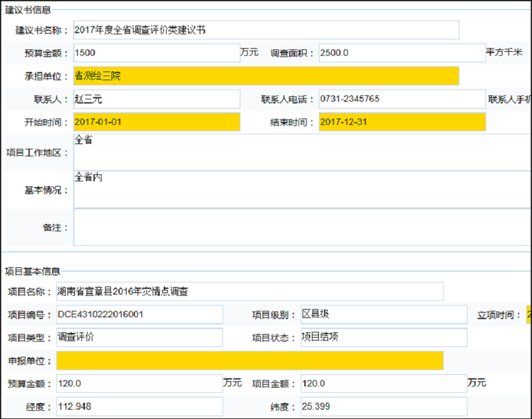Select the 项目编号 field showing DCE4310222016001
Image resolution: width=532 pixels, height=419 pixels.
(140, 314)
